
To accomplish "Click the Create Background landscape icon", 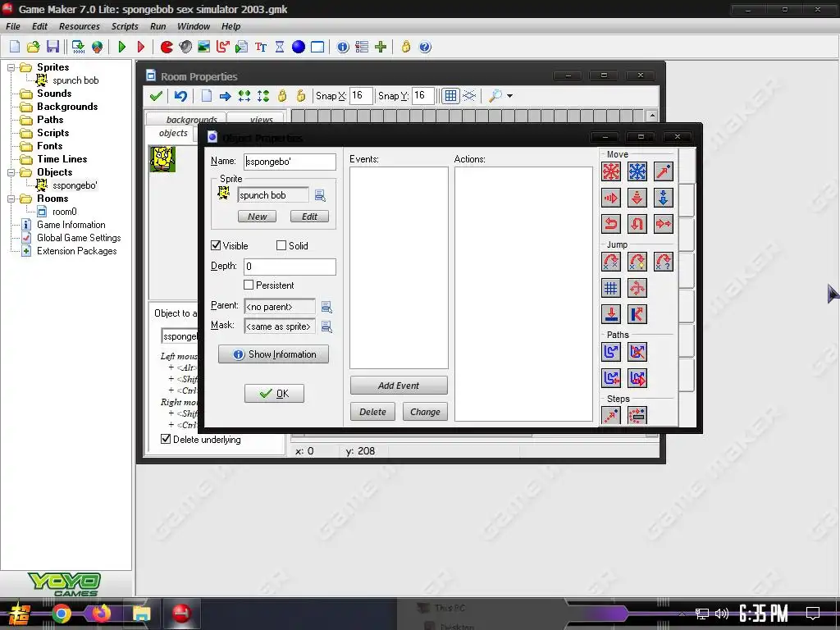I will click(x=204, y=47).
